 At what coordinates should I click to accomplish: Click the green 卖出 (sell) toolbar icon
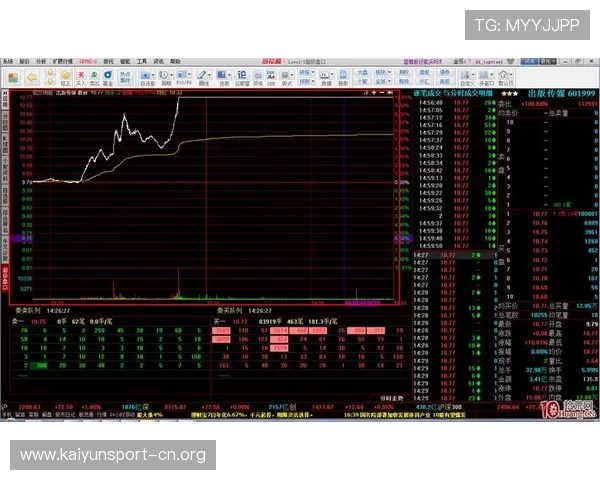[94, 76]
